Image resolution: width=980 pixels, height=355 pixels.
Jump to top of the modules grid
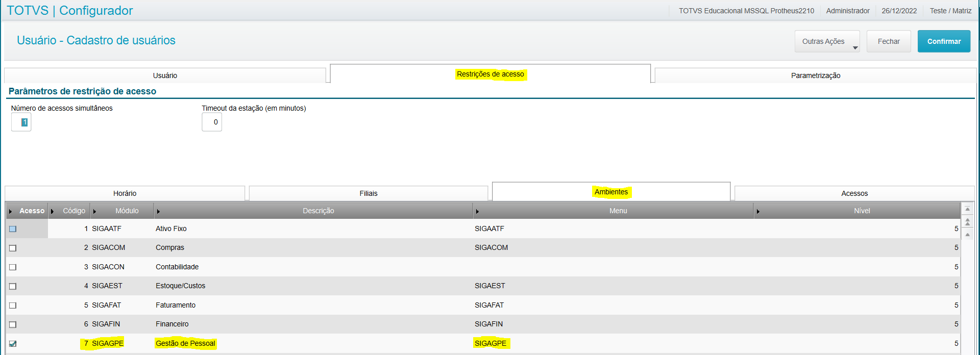pos(967,209)
